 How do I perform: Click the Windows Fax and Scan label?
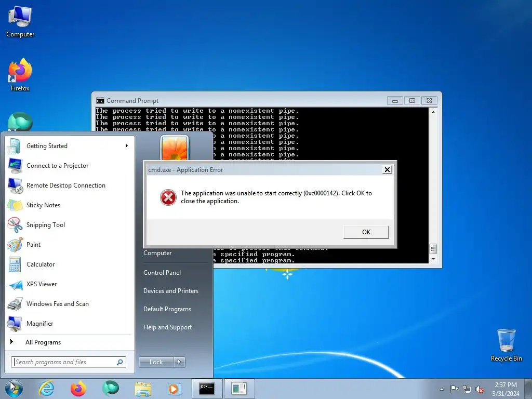coord(57,304)
